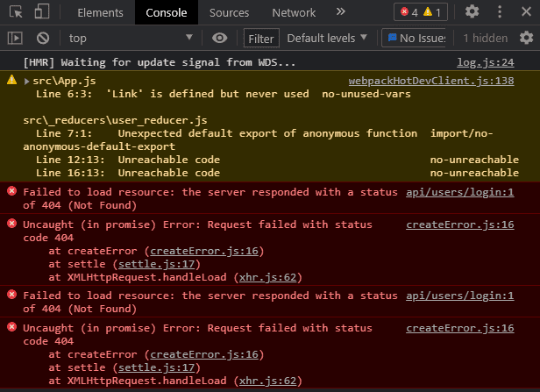Switch to the Network tab
This screenshot has width=540, height=392.
294,12
